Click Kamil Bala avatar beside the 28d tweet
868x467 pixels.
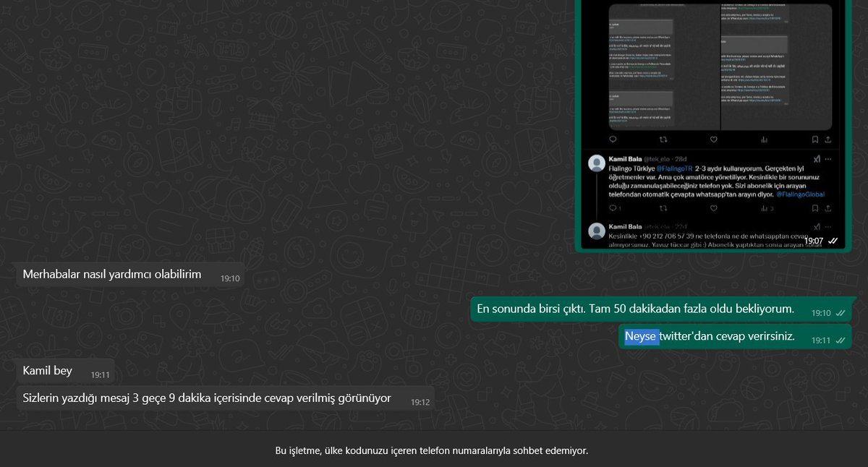[597, 163]
